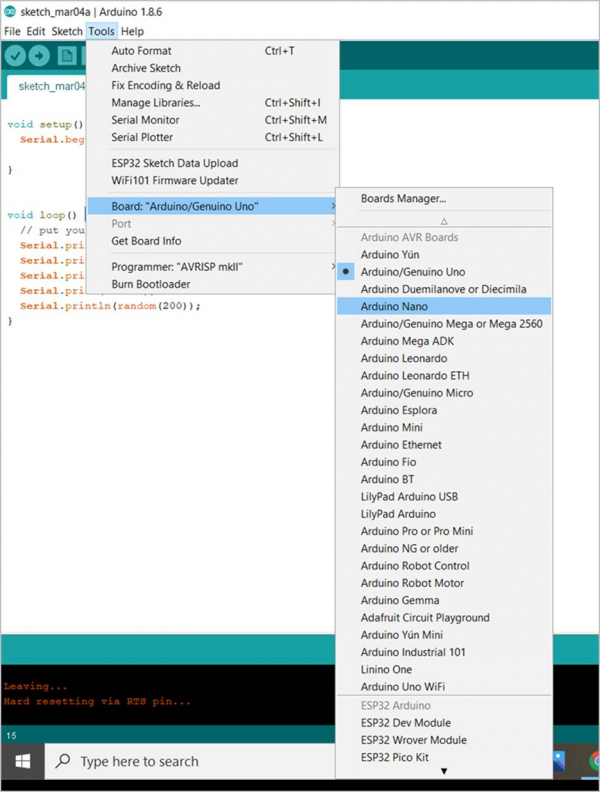Select Fix Encoding & Reload
This screenshot has height=792, width=600.
[x=212, y=85]
